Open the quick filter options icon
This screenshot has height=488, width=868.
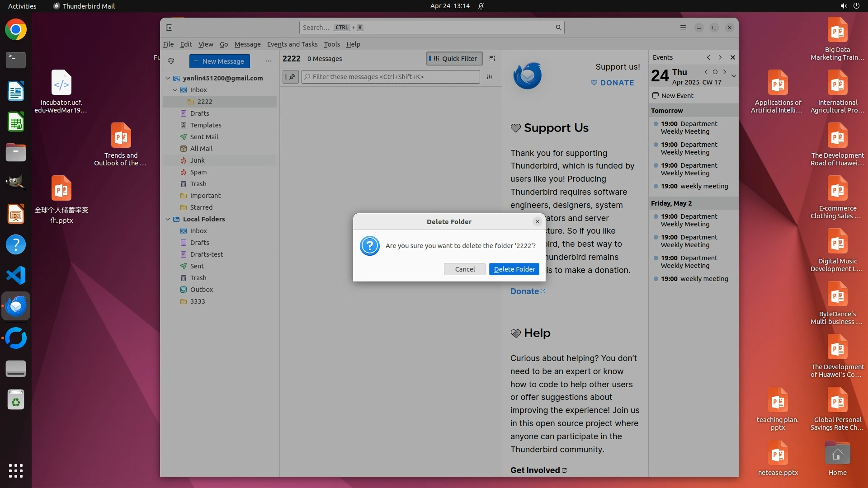pos(489,77)
